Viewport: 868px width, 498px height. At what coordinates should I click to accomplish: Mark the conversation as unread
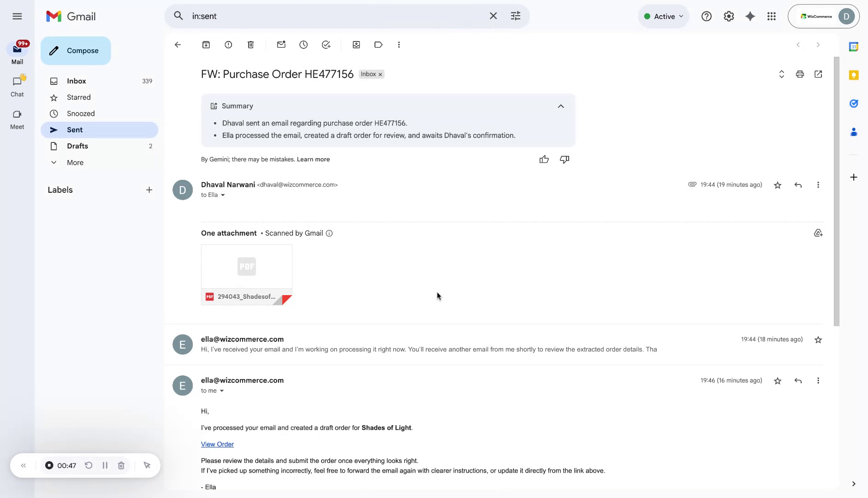click(x=281, y=44)
